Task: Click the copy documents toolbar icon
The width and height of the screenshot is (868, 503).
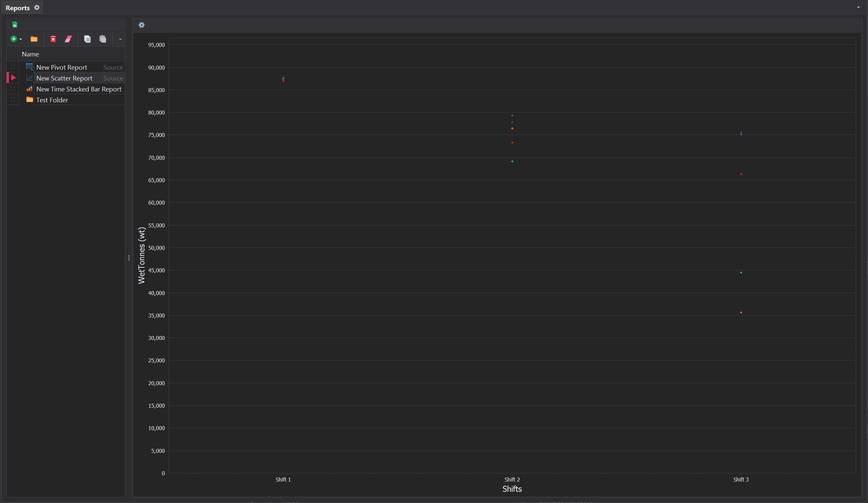Action: pyautogui.click(x=88, y=39)
